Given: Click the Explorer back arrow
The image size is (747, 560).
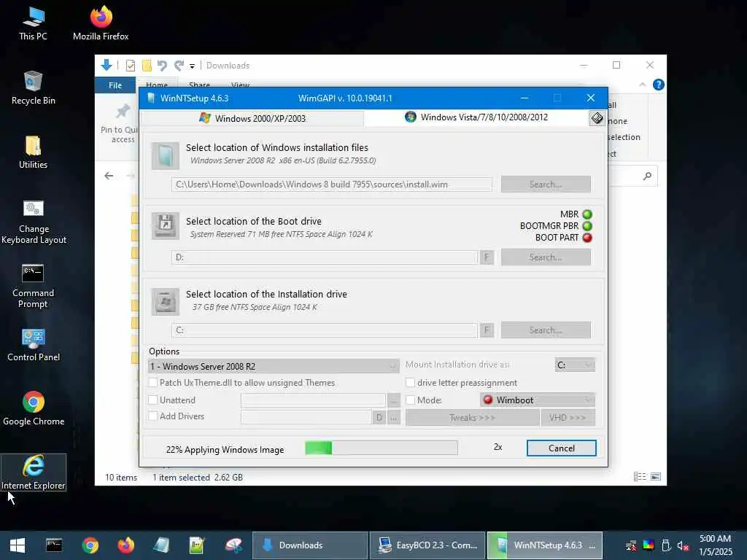Looking at the screenshot, I should tap(109, 176).
